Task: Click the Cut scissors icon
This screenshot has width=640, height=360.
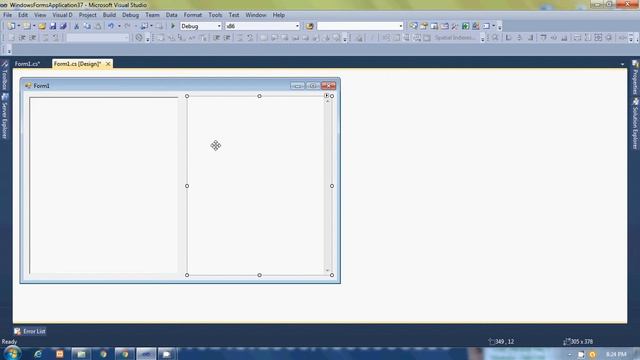Action: click(76, 26)
